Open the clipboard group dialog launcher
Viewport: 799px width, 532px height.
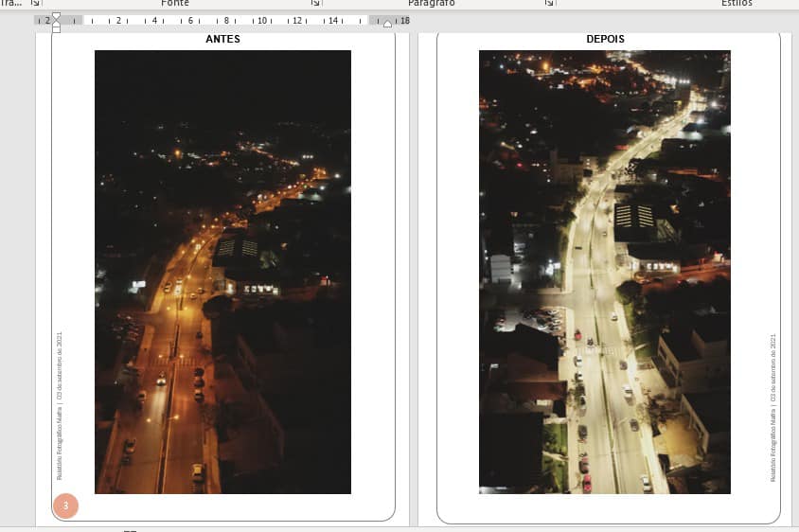click(x=36, y=4)
